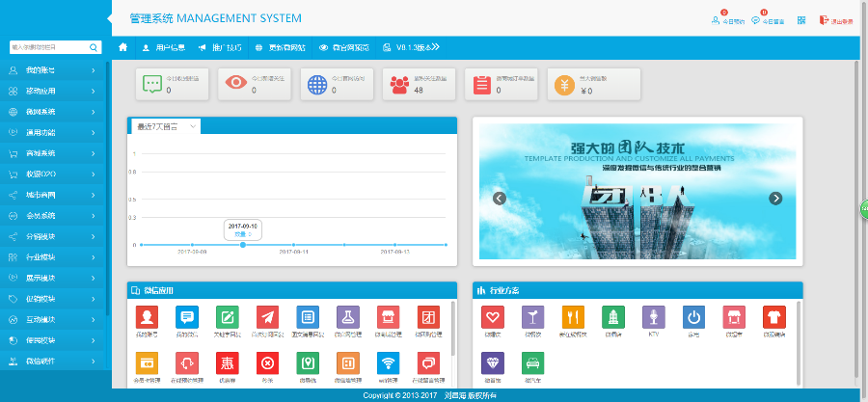Open the blue power button industry icon
Screen dimensions: 868x402
pos(693,317)
